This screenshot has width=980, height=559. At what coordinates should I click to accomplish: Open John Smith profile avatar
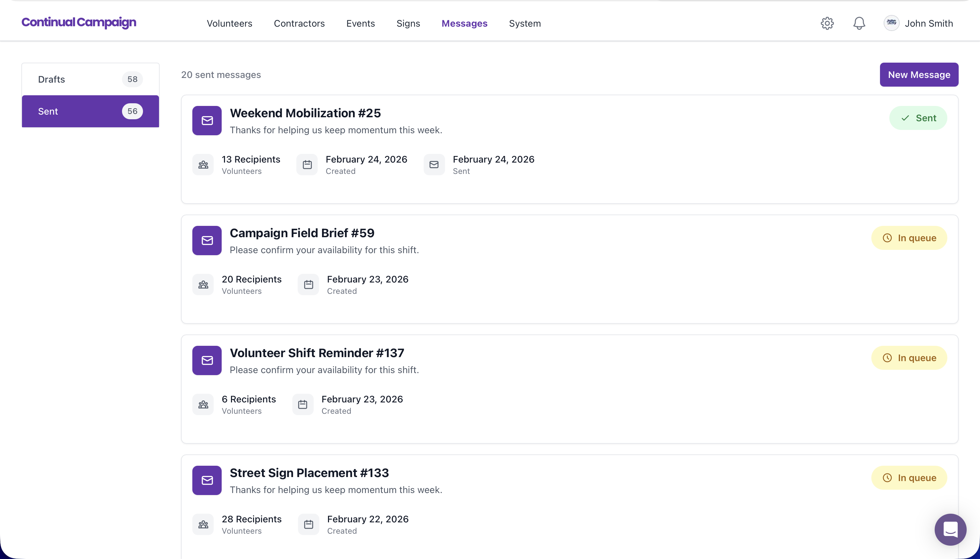click(x=891, y=23)
